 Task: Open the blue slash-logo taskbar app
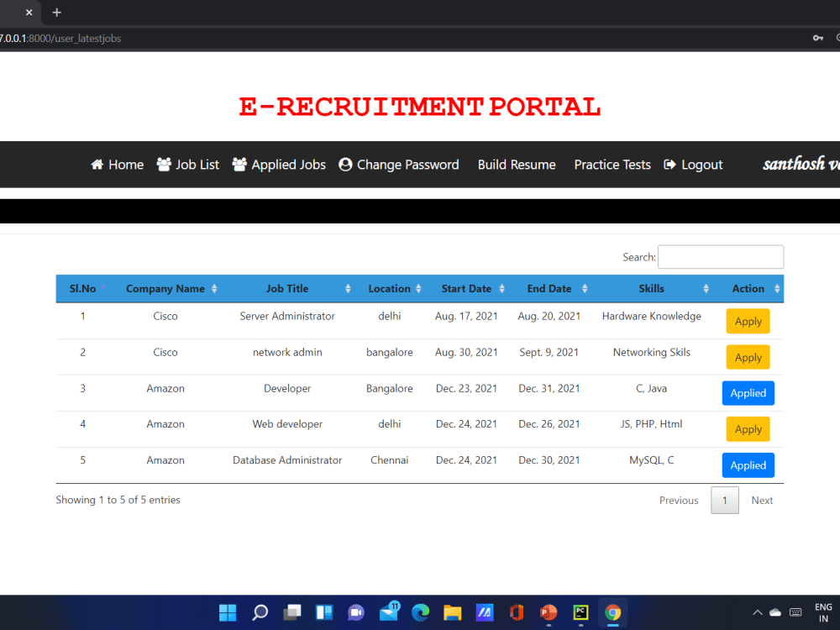click(485, 612)
